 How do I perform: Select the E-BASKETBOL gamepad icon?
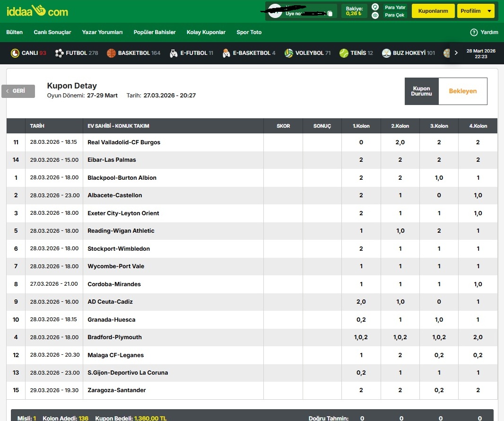(226, 53)
